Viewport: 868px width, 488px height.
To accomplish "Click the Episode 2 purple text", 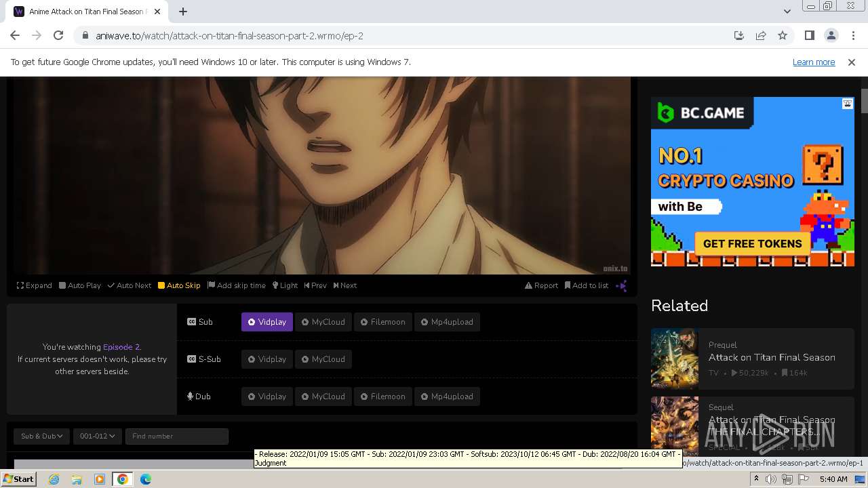I will coord(121,347).
